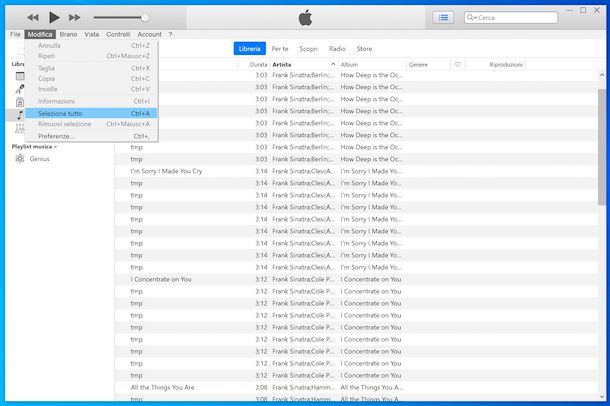Open the Radio tab
Viewport: 610px width, 406px height.
[337, 49]
